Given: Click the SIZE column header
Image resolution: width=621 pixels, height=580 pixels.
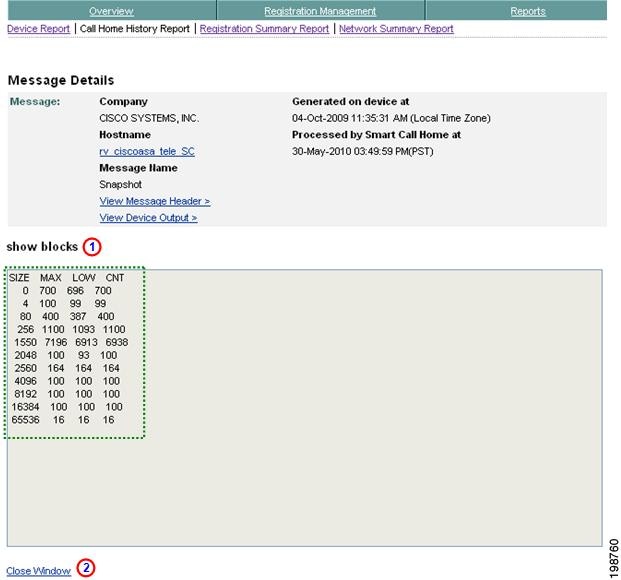Looking at the screenshot, I should [19, 278].
